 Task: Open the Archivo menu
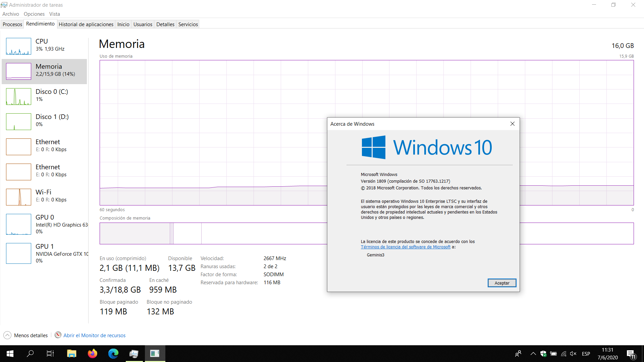10,14
